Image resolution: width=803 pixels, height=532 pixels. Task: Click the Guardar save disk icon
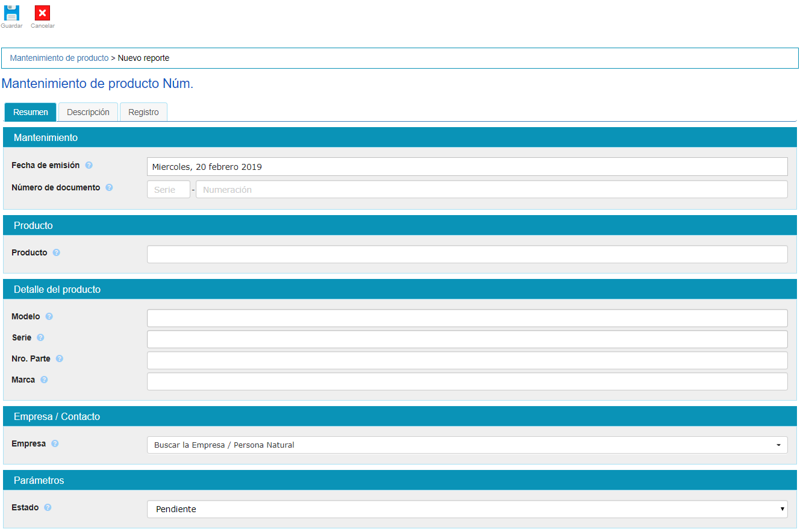coord(11,13)
